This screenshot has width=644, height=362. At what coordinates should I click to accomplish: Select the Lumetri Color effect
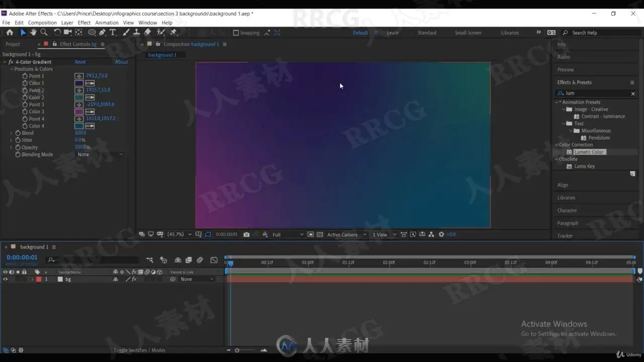(x=590, y=152)
